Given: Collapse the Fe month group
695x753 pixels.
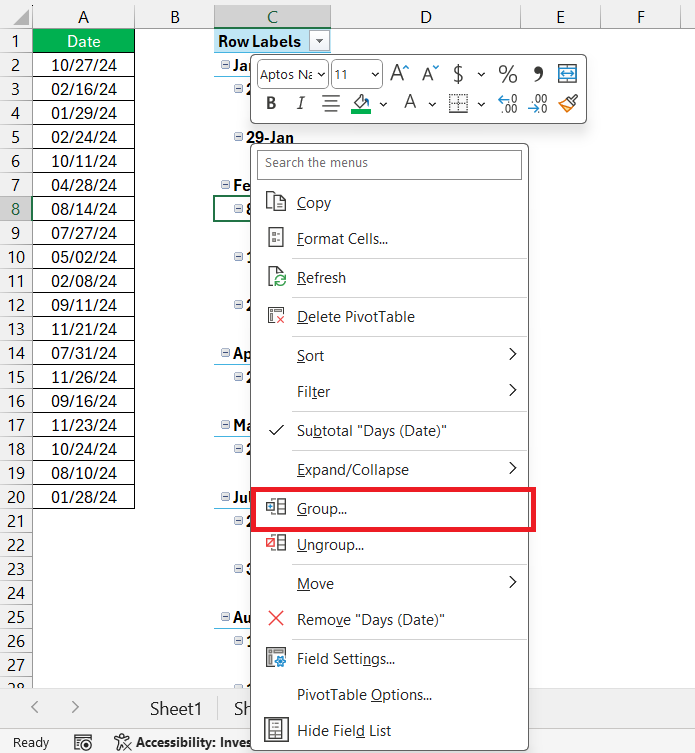Looking at the screenshot, I should [x=225, y=184].
